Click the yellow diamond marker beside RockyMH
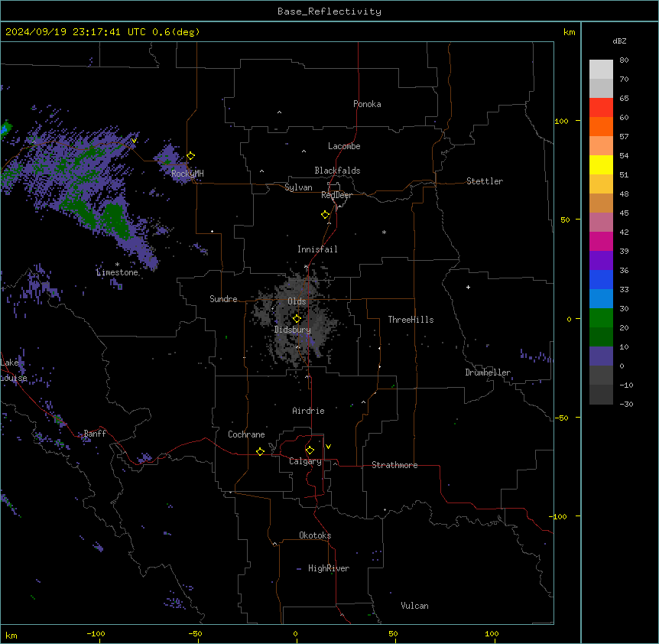 [191, 156]
